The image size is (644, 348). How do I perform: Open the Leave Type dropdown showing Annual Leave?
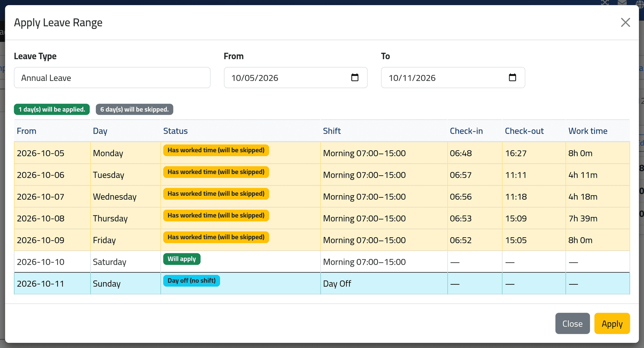click(112, 78)
